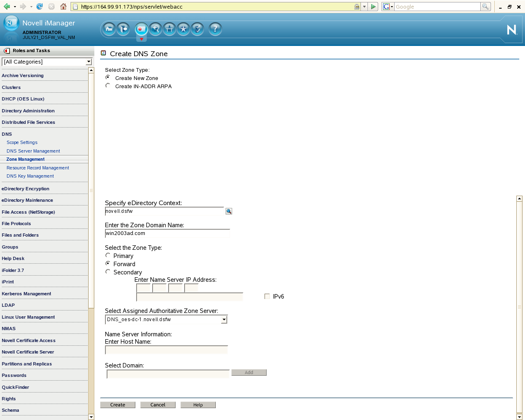The height and width of the screenshot is (420, 525).
Task: Click the iManager Exit toolbar icon
Action: pos(123,29)
